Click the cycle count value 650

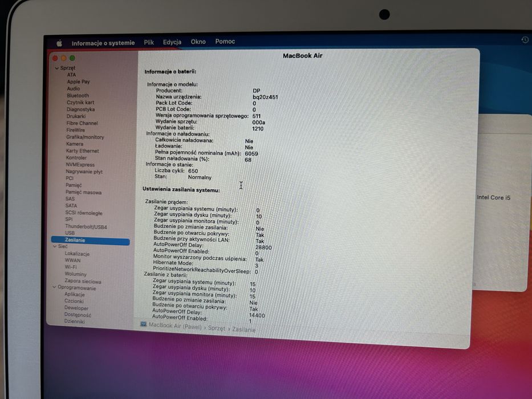(x=193, y=171)
